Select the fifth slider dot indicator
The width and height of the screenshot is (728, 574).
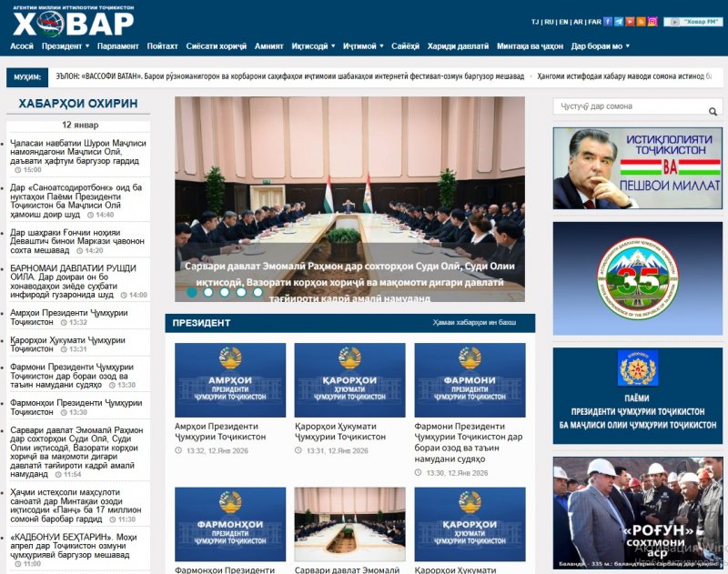(x=258, y=292)
